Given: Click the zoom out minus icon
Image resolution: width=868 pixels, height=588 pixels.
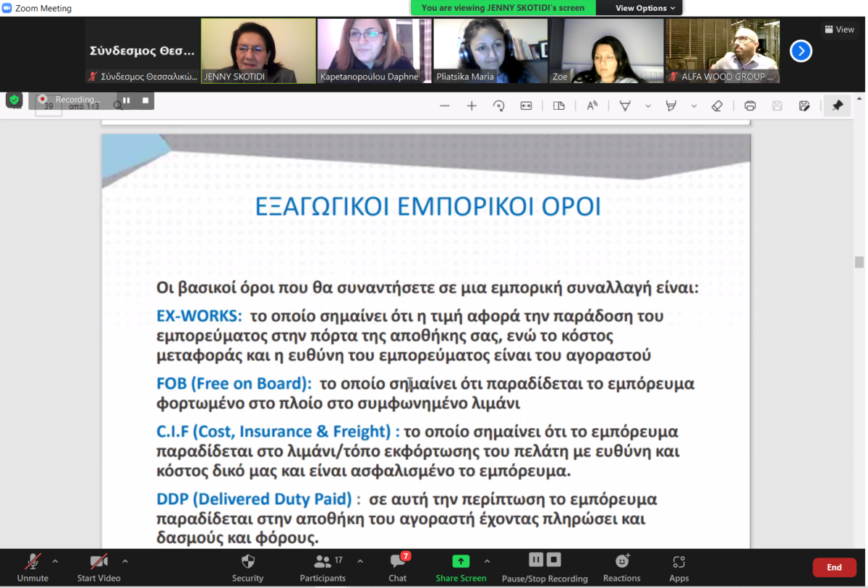Looking at the screenshot, I should [x=445, y=106].
